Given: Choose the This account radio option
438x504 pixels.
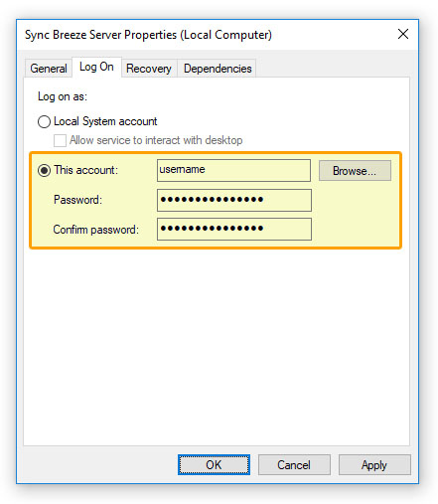Looking at the screenshot, I should point(44,170).
